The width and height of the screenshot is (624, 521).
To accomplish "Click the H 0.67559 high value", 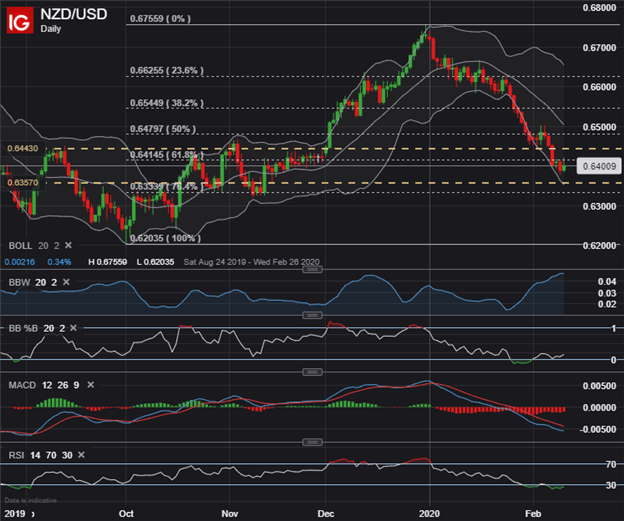I will [x=107, y=262].
